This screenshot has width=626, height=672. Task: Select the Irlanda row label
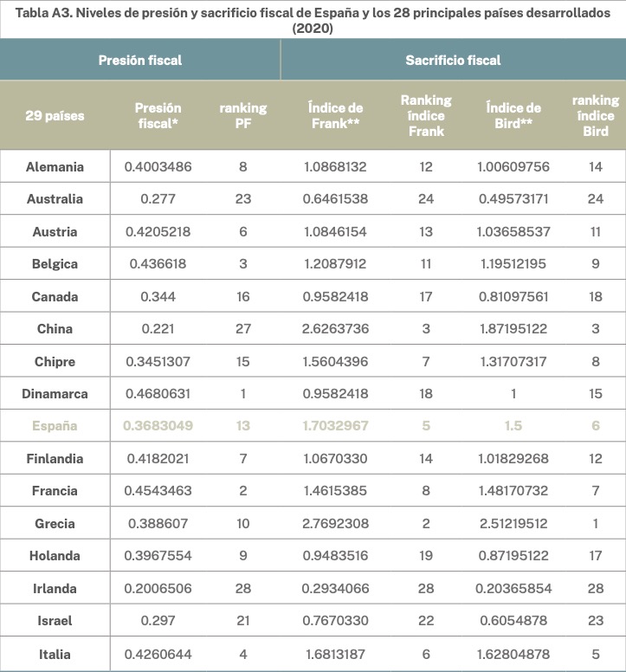[55, 589]
